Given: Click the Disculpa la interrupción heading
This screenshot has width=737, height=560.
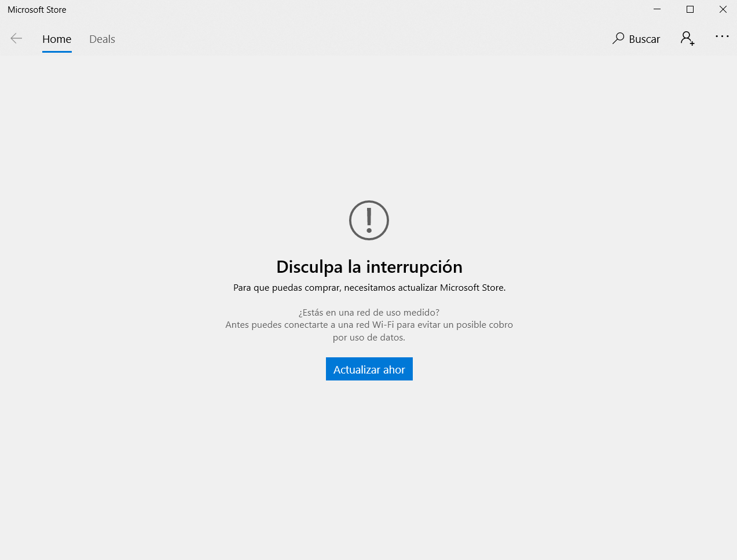Looking at the screenshot, I should (369, 266).
